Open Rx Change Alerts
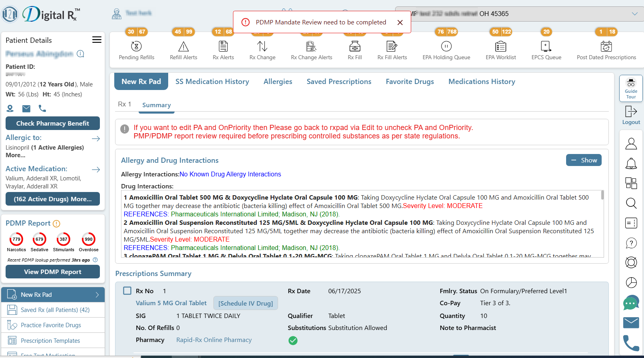This screenshot has width=644, height=358. coord(312,50)
